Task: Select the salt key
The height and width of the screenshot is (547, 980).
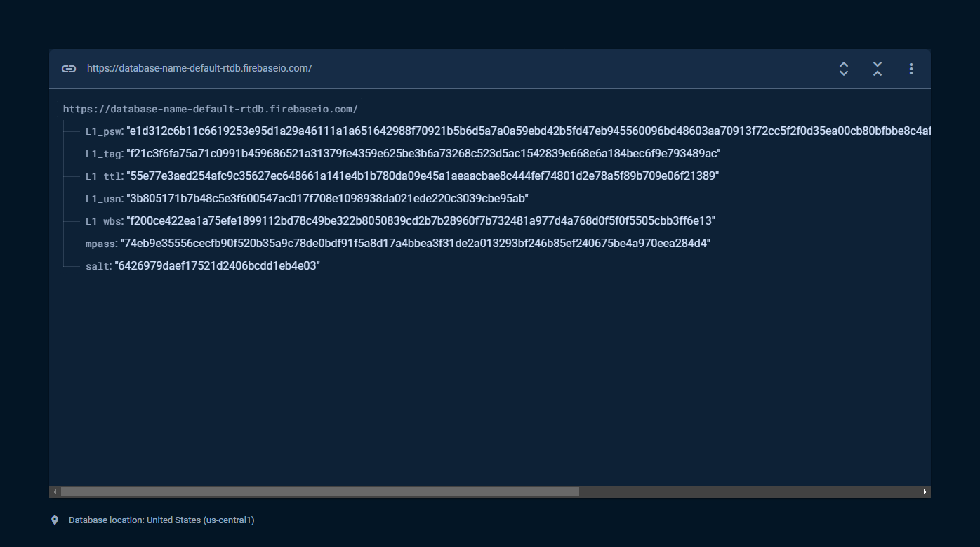Action: click(98, 266)
